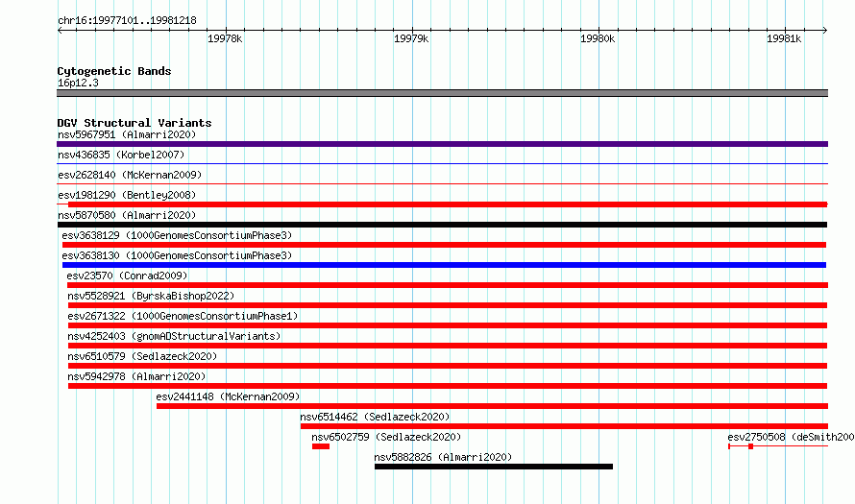Click the blue esv3638130 variant bar
Screen dimensions: 855x504
[445, 265]
